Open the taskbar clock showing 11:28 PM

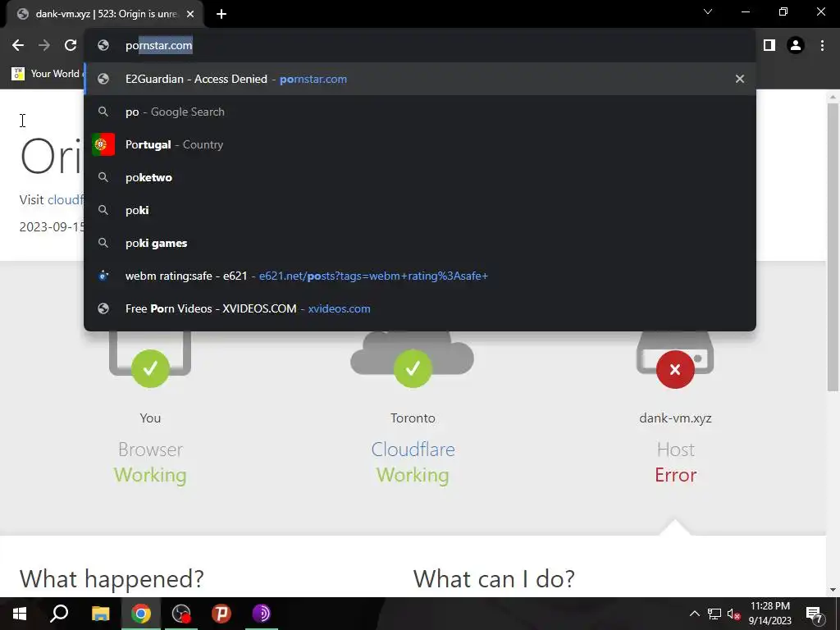769,614
